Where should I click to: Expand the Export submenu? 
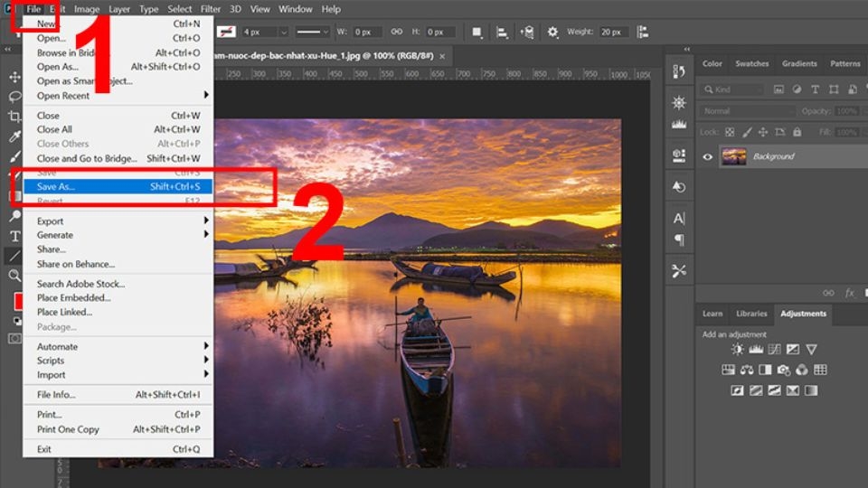[118, 221]
